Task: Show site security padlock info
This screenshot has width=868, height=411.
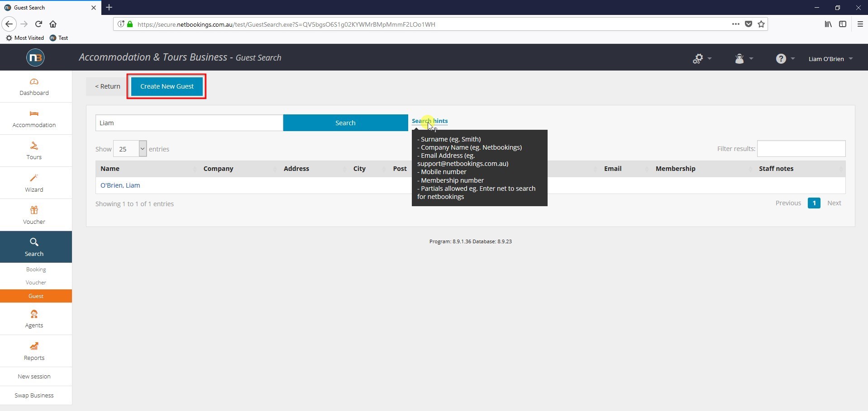Action: click(x=130, y=24)
